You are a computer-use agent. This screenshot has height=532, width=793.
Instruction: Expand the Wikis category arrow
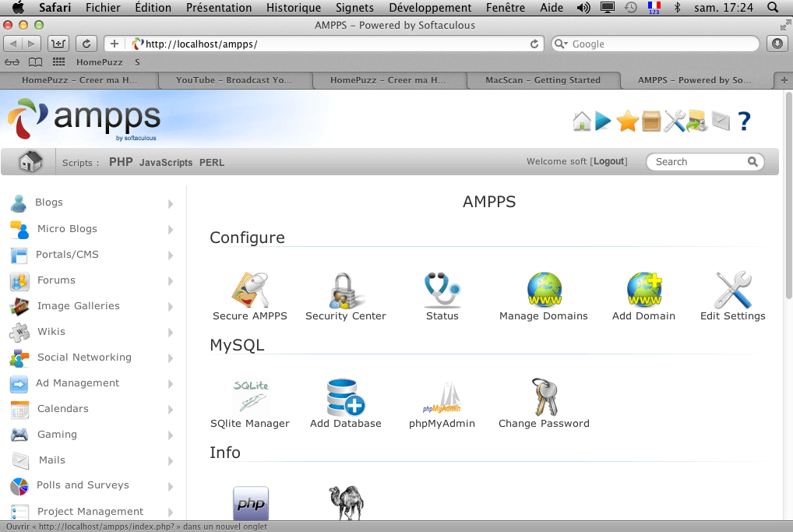click(x=171, y=333)
